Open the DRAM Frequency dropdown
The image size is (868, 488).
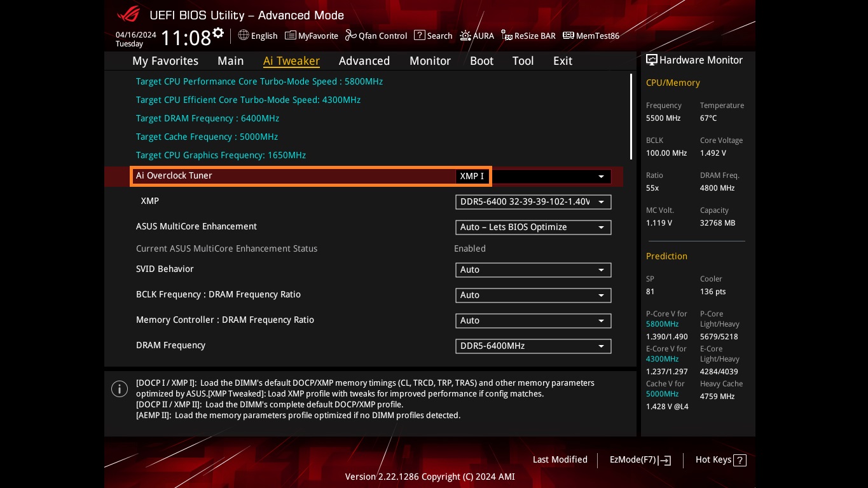pyautogui.click(x=534, y=346)
